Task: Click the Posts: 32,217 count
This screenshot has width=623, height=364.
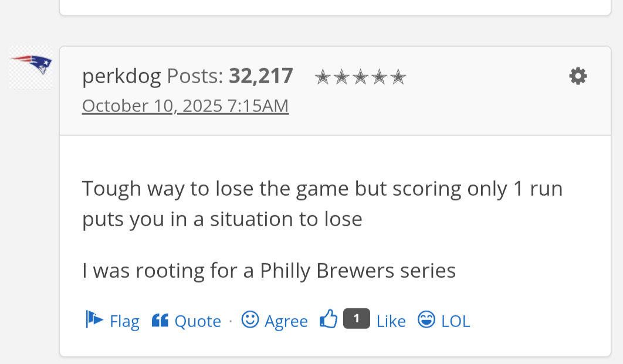Action: [229, 76]
